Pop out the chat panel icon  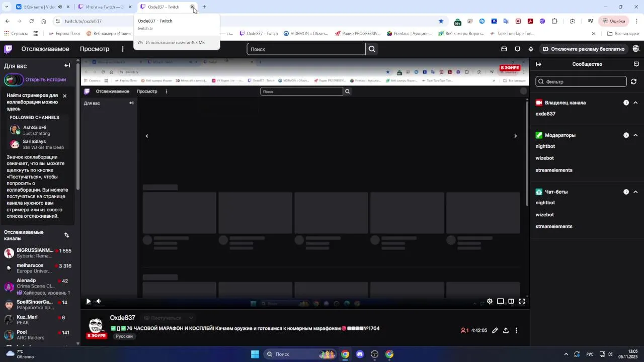point(636,64)
